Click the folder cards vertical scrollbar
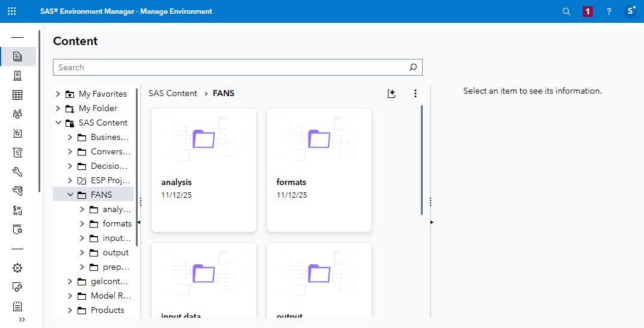The width and height of the screenshot is (644, 328). [422, 160]
